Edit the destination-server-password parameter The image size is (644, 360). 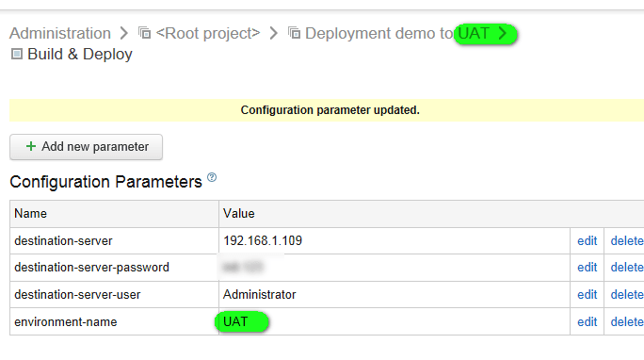(x=587, y=267)
